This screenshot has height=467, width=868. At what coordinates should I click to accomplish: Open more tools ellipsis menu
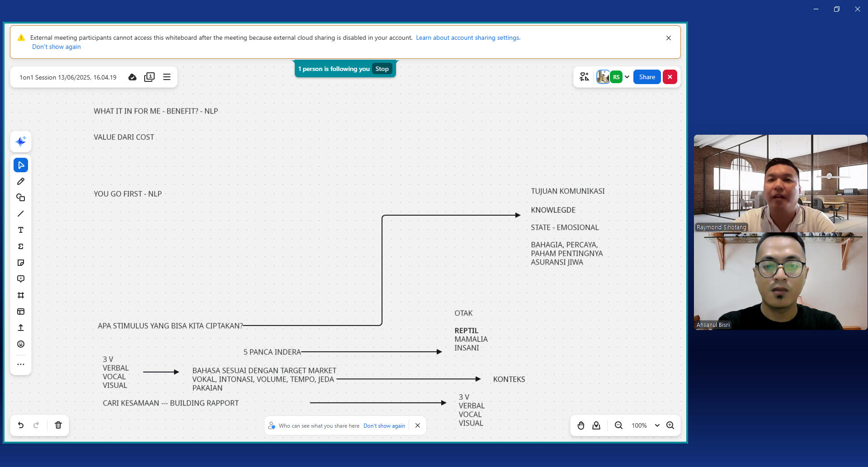pyautogui.click(x=21, y=364)
